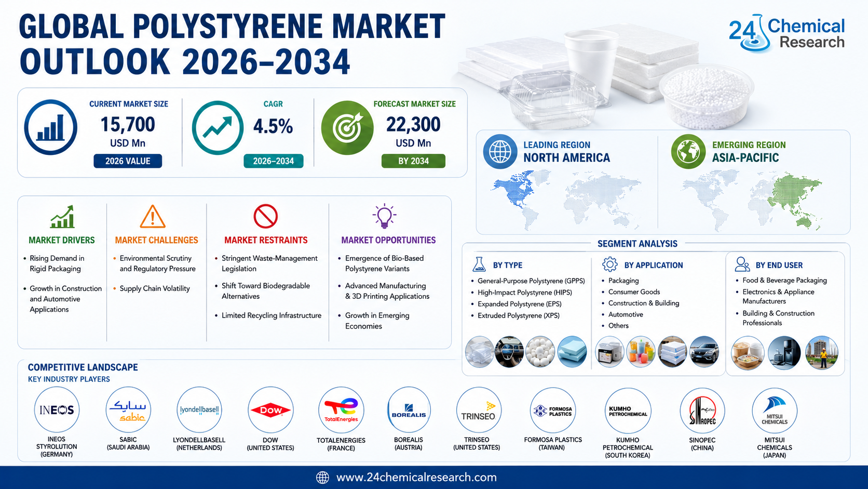Image resolution: width=868 pixels, height=489 pixels.
Task: Open the www.24chemicalresearch.com link
Action: (x=416, y=478)
